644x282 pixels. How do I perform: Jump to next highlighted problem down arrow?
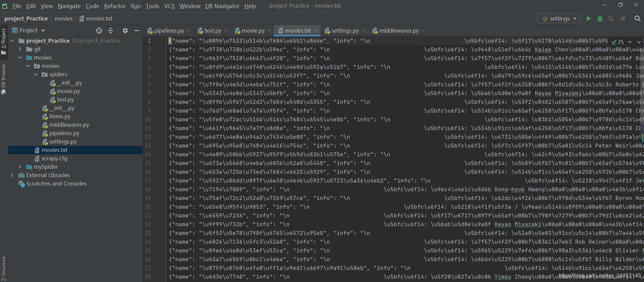(x=639, y=42)
